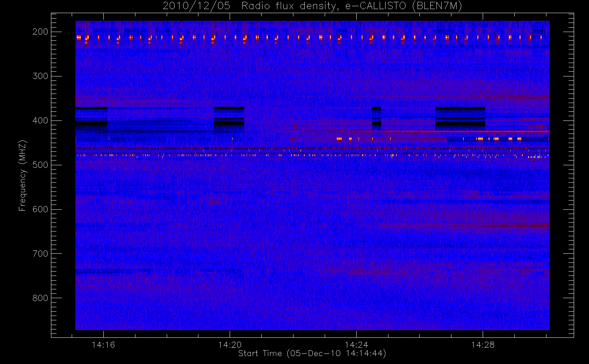Screen dimensions: 589x364
Task: Click the "Start Time (05-Dec-10 14:14:44)" label
Action: [x=312, y=353]
